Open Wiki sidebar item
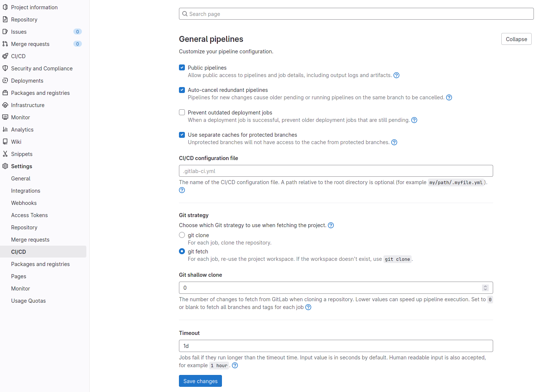The width and height of the screenshot is (545, 392). [x=43, y=142]
